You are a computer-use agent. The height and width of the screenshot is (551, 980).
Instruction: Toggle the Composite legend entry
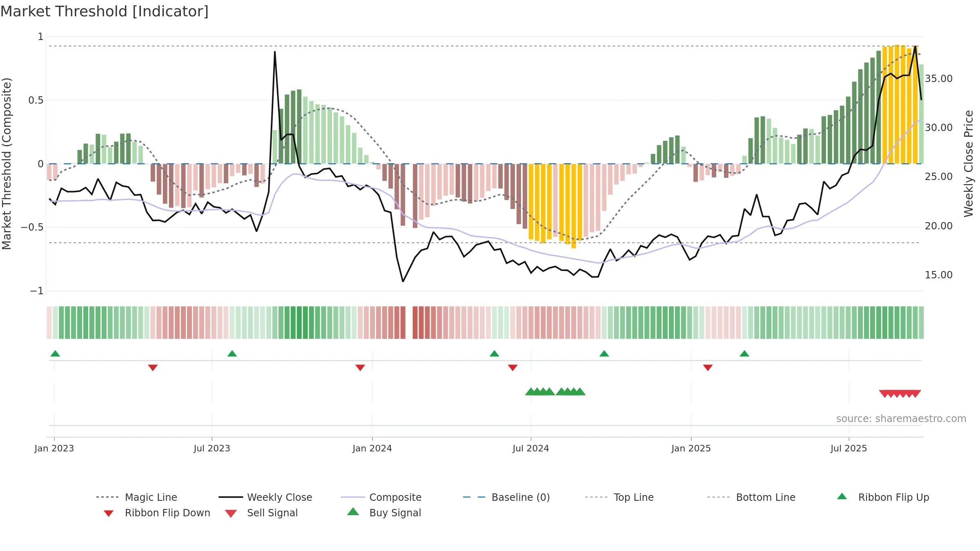[x=381, y=497]
